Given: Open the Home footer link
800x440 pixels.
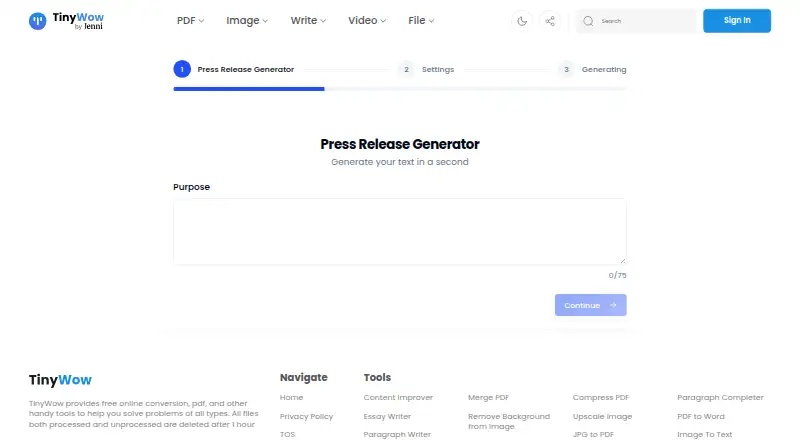Looking at the screenshot, I should click(291, 397).
